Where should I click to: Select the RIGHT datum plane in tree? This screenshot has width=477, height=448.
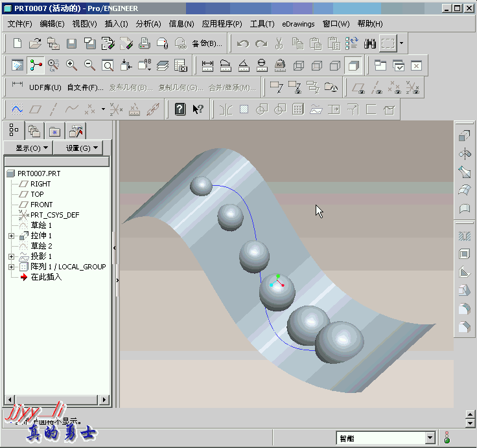[x=40, y=184]
